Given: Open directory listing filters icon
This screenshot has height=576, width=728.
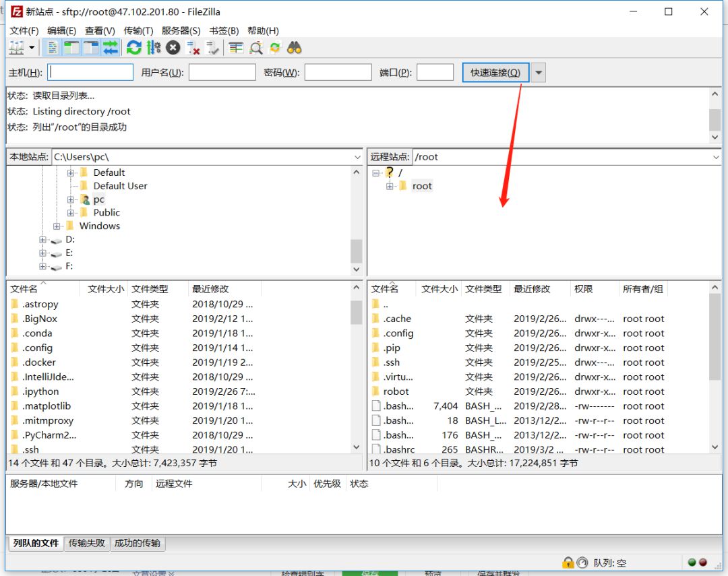Looking at the screenshot, I should (x=236, y=47).
